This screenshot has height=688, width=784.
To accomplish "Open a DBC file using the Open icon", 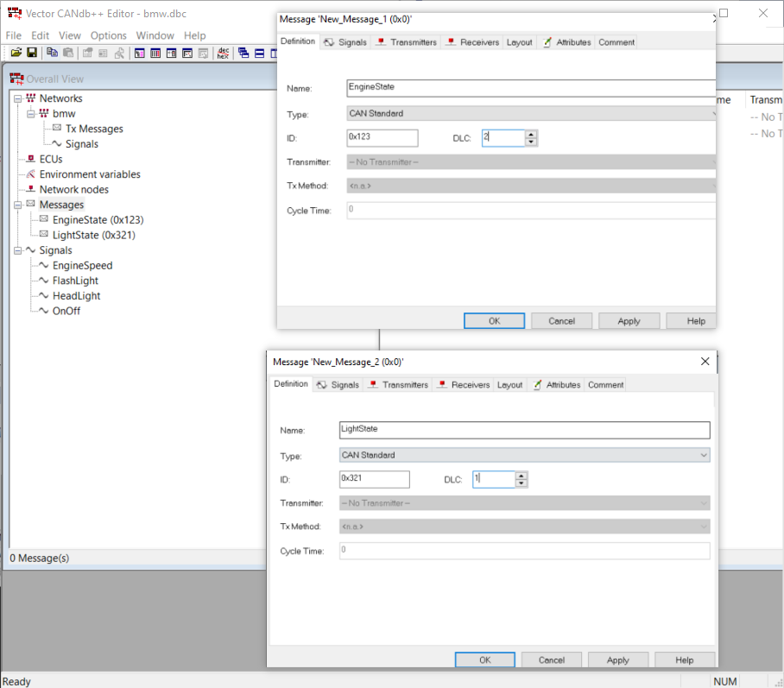I will pos(18,54).
